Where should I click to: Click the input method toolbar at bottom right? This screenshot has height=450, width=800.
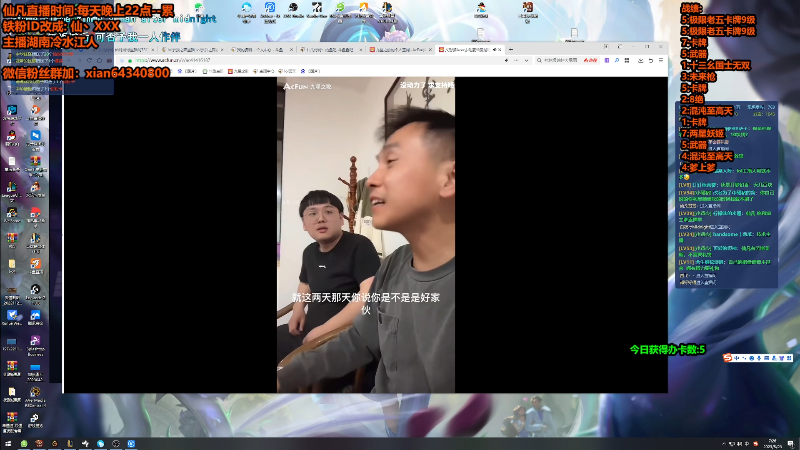coord(758,358)
